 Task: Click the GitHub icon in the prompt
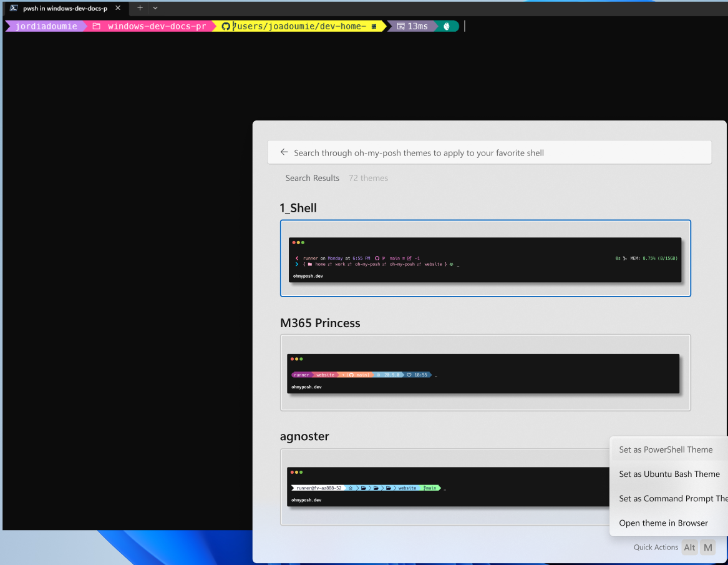[x=226, y=26]
